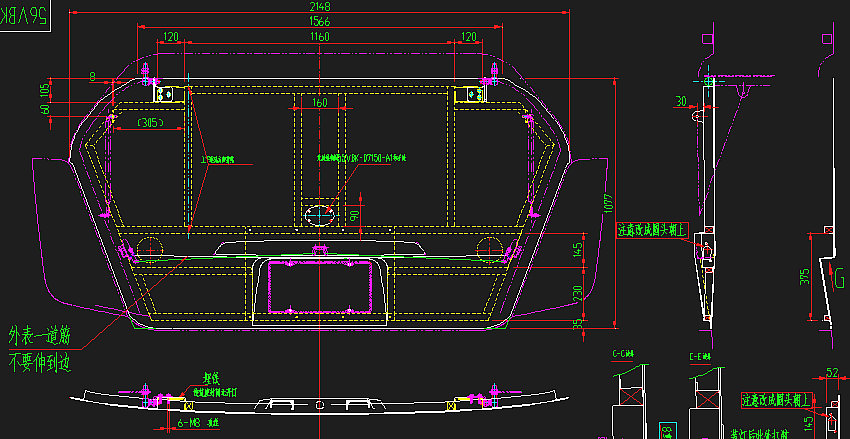Select the 30 dimension in side view
The height and width of the screenshot is (439, 850).
[x=680, y=101]
